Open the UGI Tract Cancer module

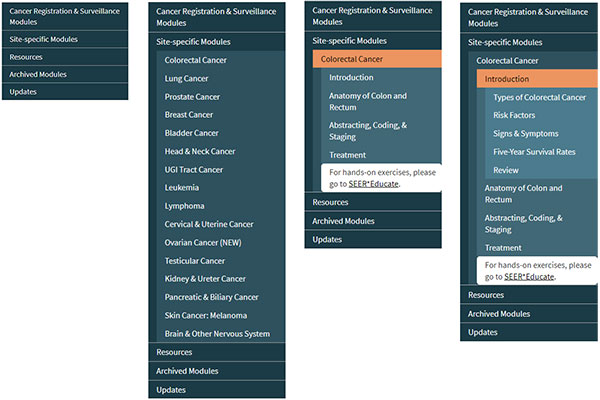pyautogui.click(x=194, y=170)
